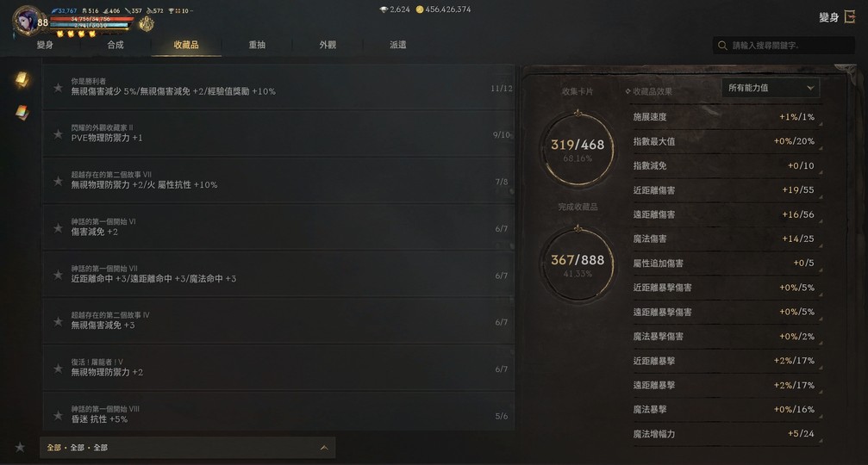Click the exit icon beside 變身 title
868x465 pixels.
coord(850,17)
